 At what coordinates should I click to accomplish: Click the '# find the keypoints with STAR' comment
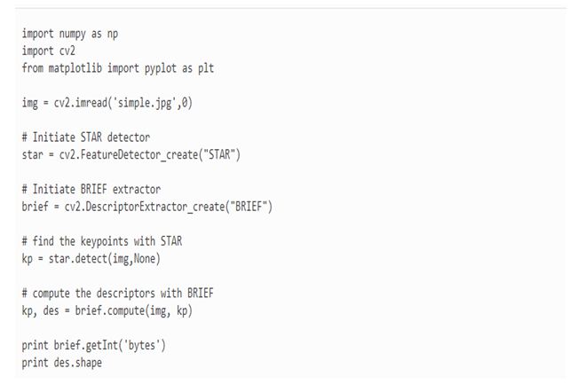[103, 241]
